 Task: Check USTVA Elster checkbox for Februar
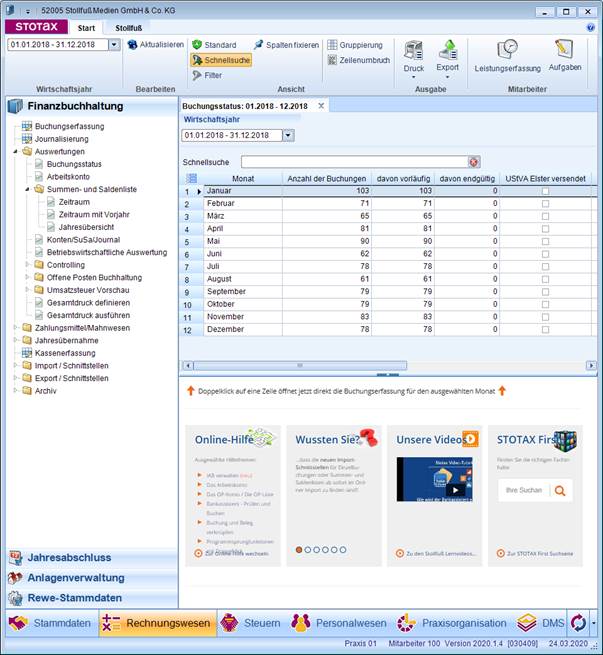545,203
